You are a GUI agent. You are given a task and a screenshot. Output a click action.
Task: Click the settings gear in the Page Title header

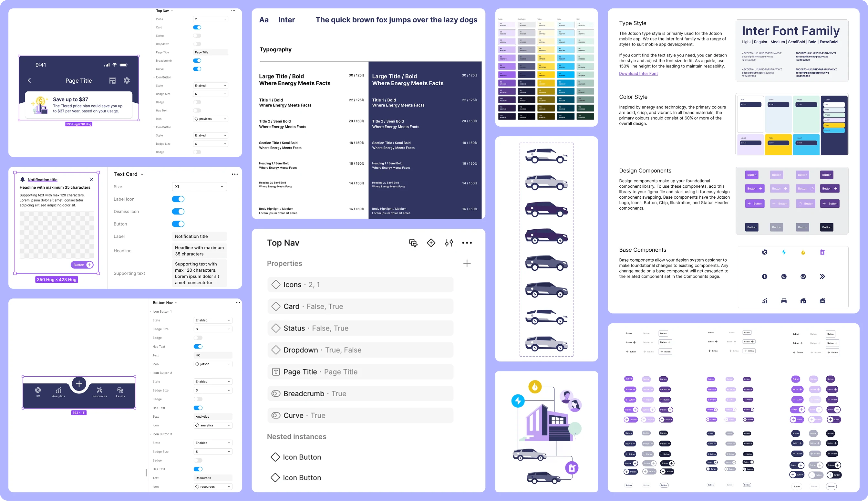127,80
